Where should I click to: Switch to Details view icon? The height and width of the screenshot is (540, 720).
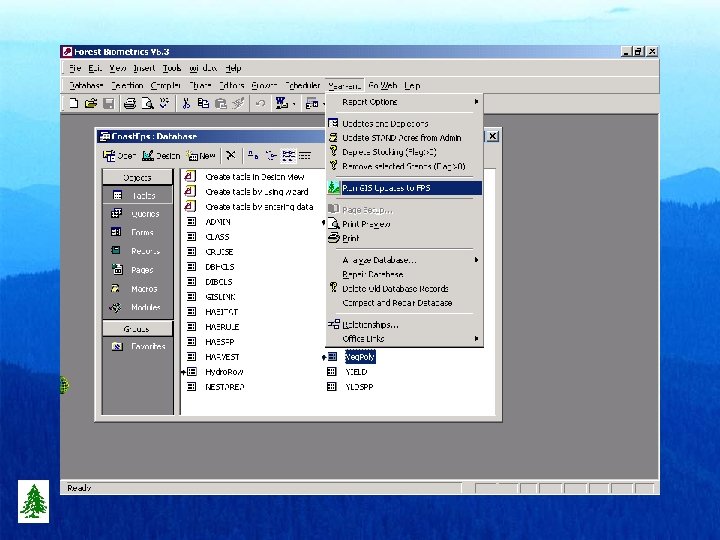(x=305, y=156)
